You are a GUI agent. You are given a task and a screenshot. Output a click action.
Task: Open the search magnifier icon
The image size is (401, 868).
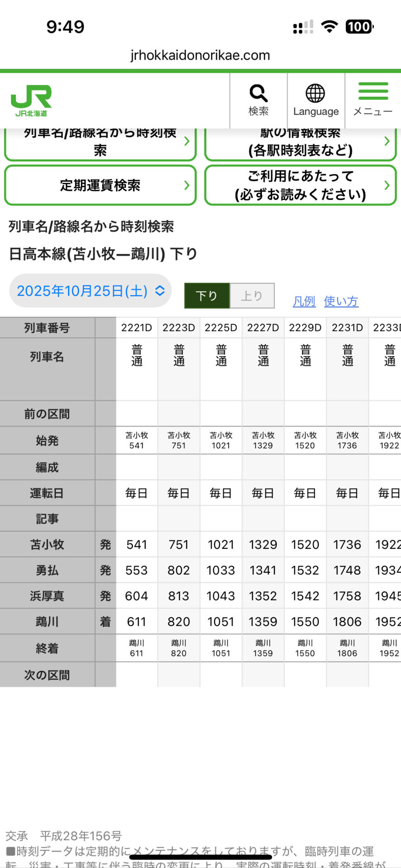(x=259, y=94)
